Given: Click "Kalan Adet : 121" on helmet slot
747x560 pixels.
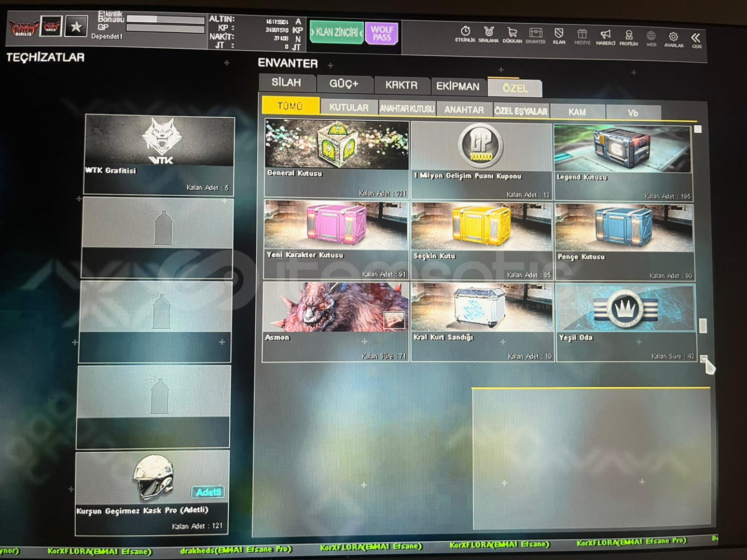Looking at the screenshot, I should (x=197, y=526).
